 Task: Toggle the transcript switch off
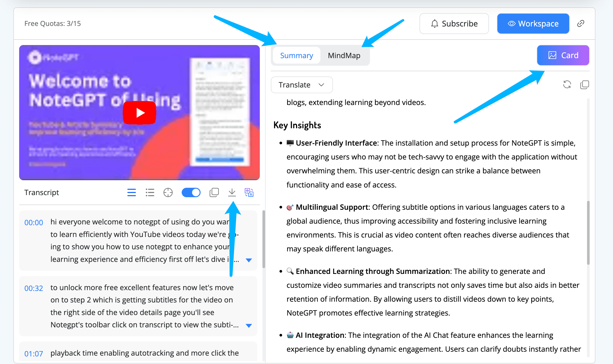click(x=191, y=192)
